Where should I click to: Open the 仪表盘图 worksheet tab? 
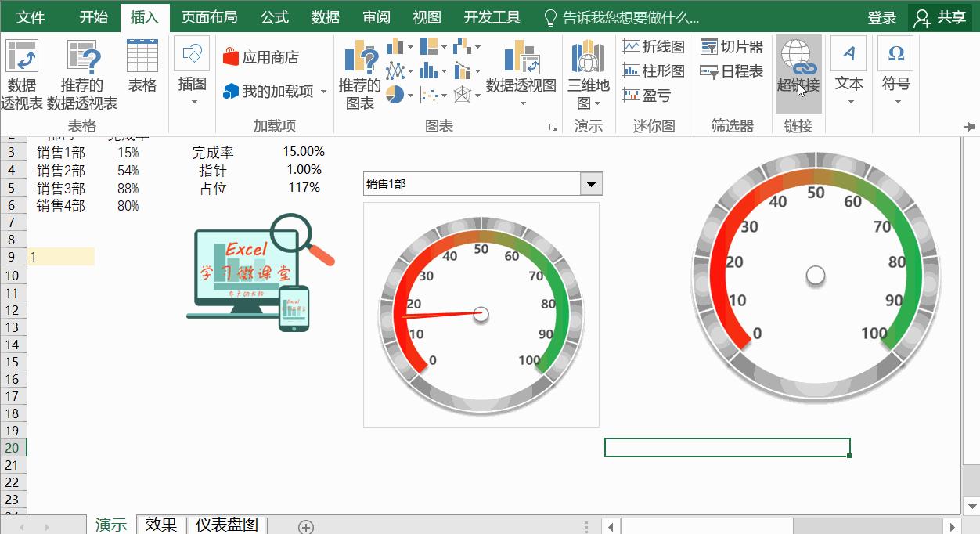(x=226, y=525)
